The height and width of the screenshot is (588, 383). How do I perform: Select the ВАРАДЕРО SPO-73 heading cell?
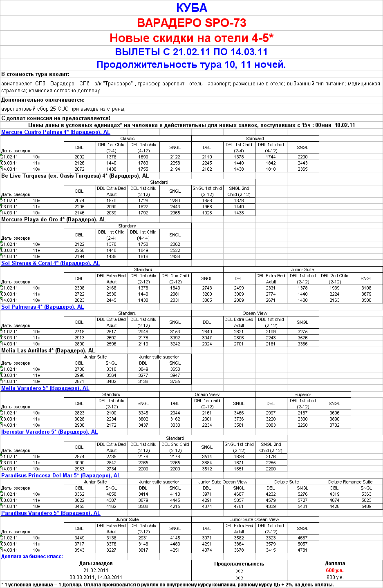(191, 23)
